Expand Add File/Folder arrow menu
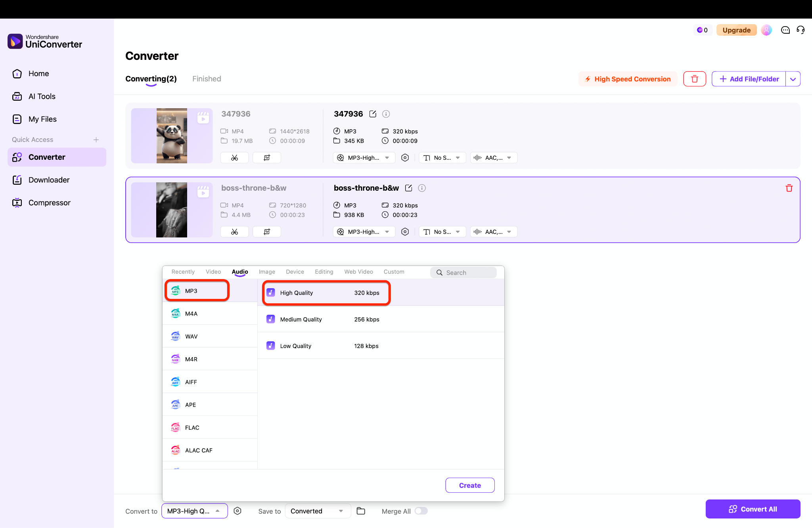The width and height of the screenshot is (812, 528). click(793, 79)
